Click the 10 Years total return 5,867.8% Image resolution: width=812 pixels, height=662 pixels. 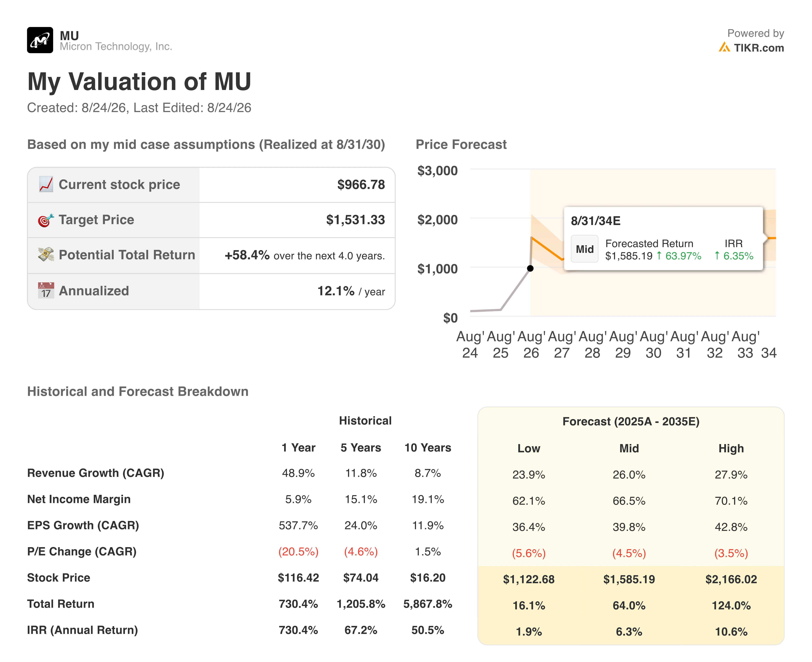click(428, 604)
